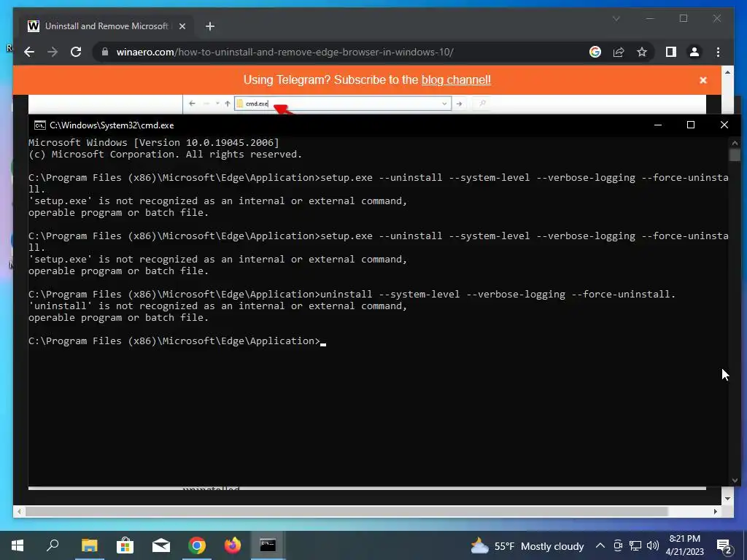The height and width of the screenshot is (560, 747).
Task: Click horizontal scrollbar left arrow
Action: [19, 511]
